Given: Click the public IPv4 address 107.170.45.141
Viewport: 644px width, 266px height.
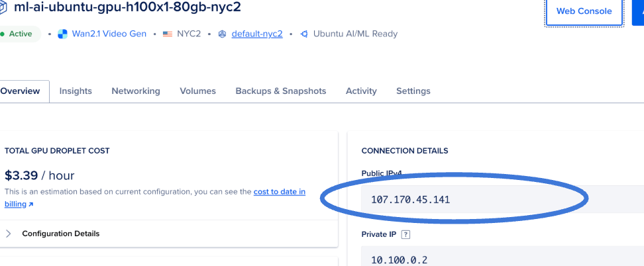Looking at the screenshot, I should [x=411, y=200].
